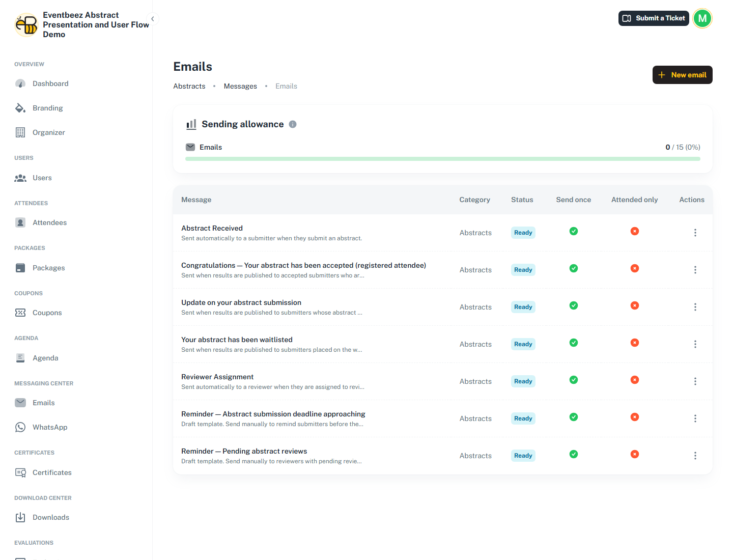Toggle Attended only mark for waitlisted email
The width and height of the screenshot is (733, 560).
pos(635,343)
